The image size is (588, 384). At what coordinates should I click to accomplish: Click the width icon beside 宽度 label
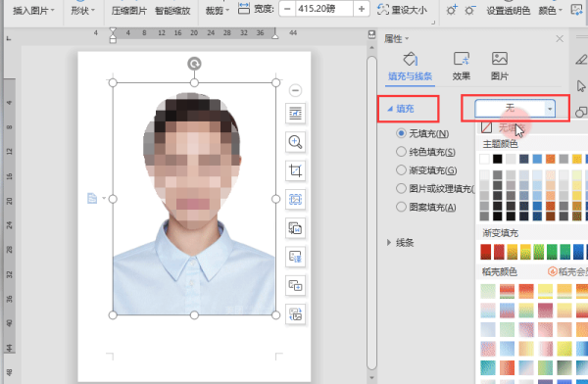pos(244,8)
